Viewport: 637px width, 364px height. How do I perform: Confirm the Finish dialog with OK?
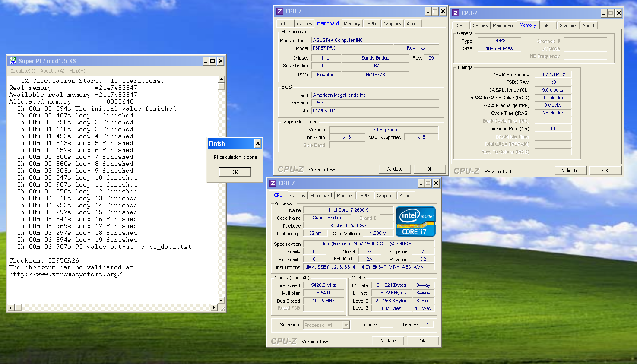pos(235,172)
